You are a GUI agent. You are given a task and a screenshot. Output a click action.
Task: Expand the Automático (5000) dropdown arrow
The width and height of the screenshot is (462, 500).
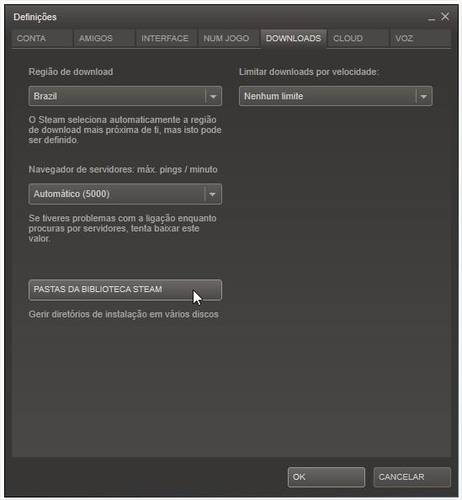click(x=212, y=194)
